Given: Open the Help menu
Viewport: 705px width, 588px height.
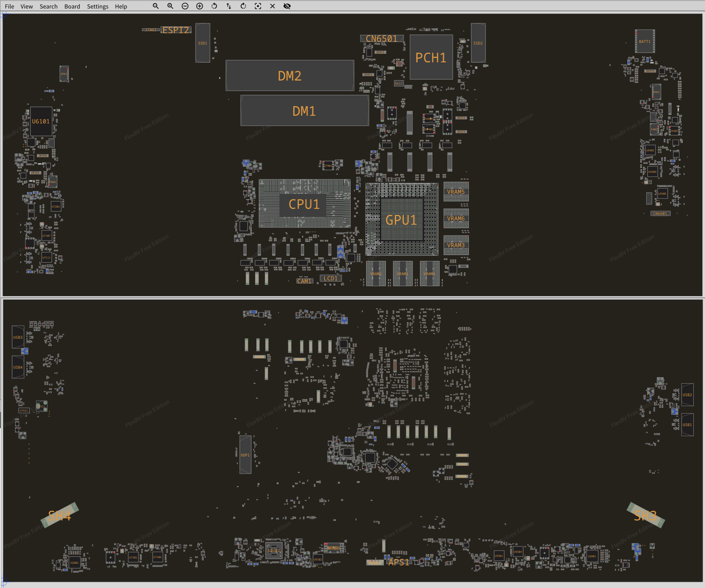Looking at the screenshot, I should tap(121, 6).
